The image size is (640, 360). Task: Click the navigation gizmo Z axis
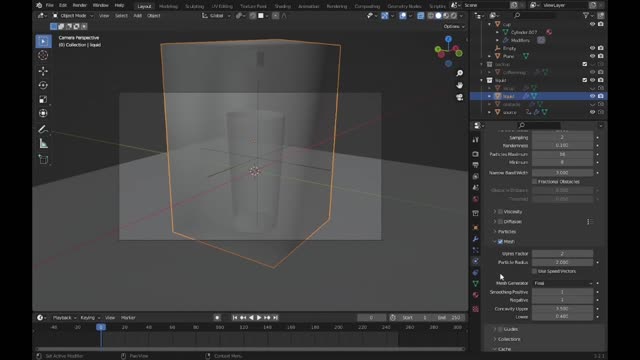point(449,39)
